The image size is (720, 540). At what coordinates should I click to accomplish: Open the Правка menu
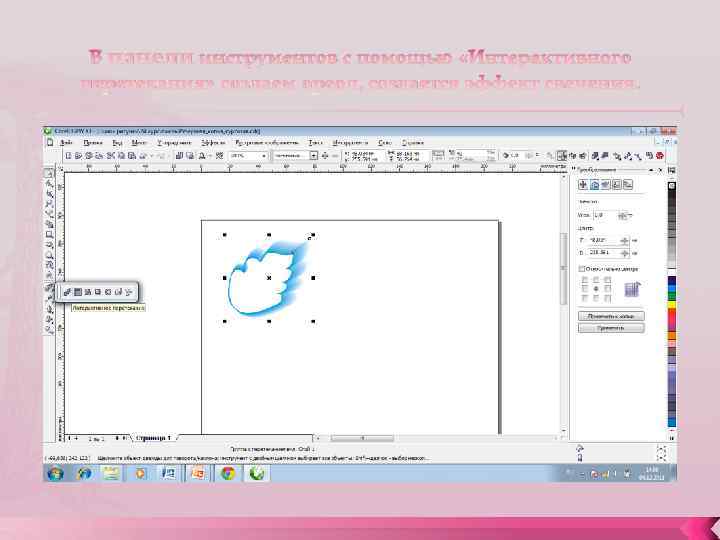93,143
